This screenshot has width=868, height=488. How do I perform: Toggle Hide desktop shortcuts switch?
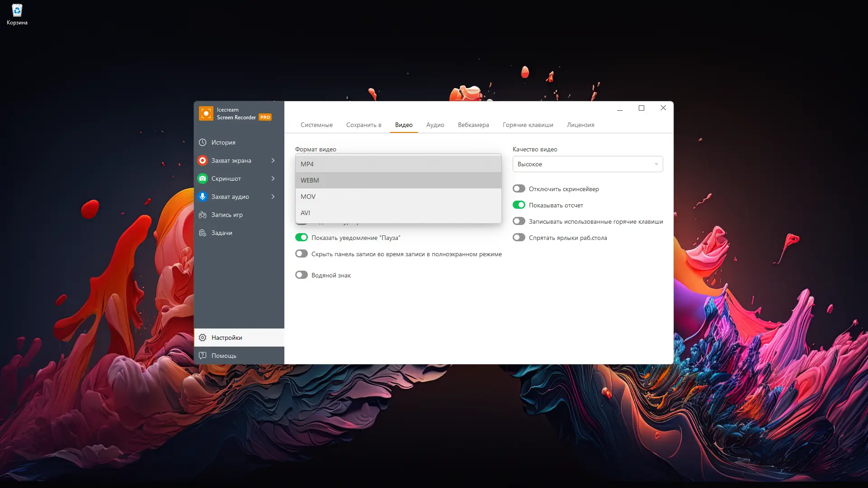[x=519, y=238]
